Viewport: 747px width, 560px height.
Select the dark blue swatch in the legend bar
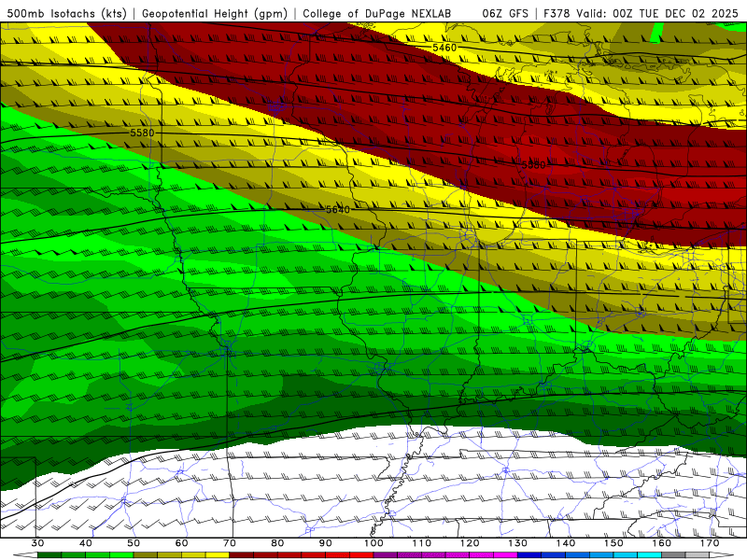(x=529, y=555)
